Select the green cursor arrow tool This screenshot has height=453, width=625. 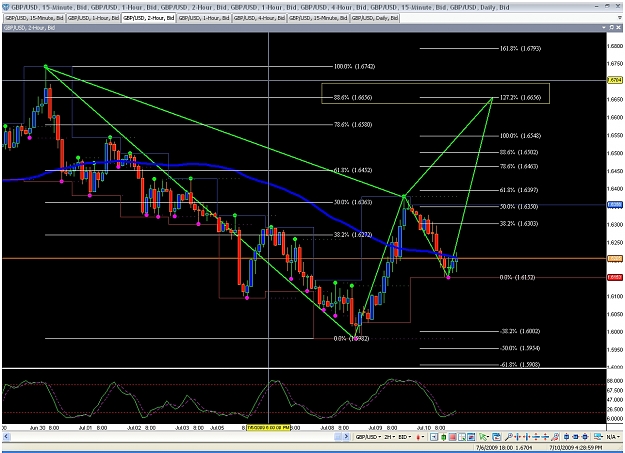pos(484,437)
